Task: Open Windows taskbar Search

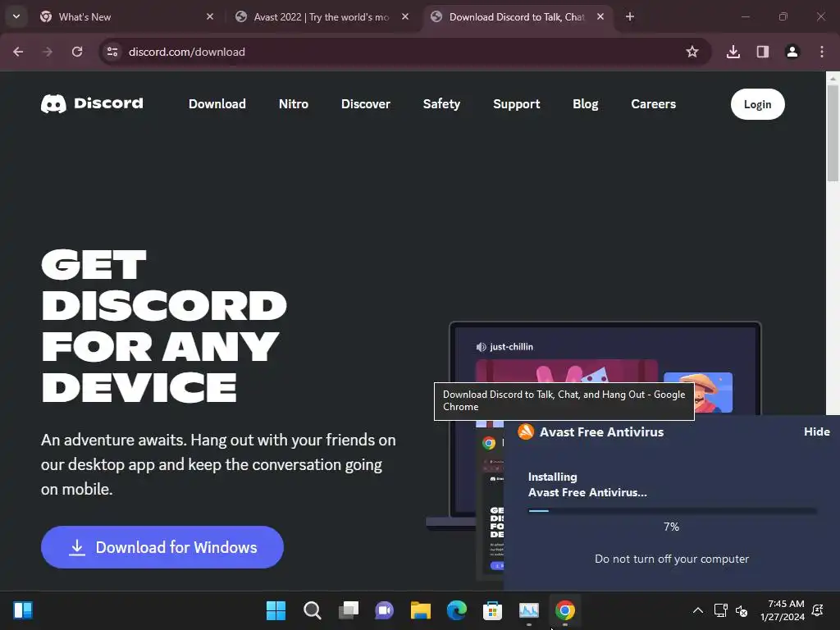Action: pos(313,610)
